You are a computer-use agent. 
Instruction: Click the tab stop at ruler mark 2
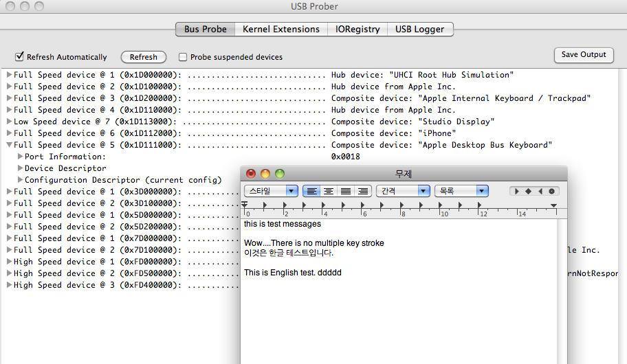tap(285, 205)
